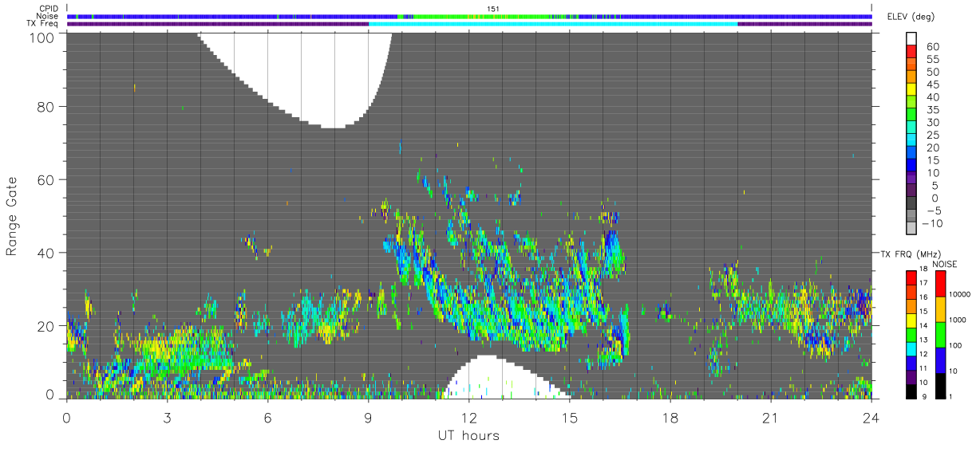The height and width of the screenshot is (452, 980).
Task: Click the 'Noise' strip label at top left
Action: coord(48,16)
